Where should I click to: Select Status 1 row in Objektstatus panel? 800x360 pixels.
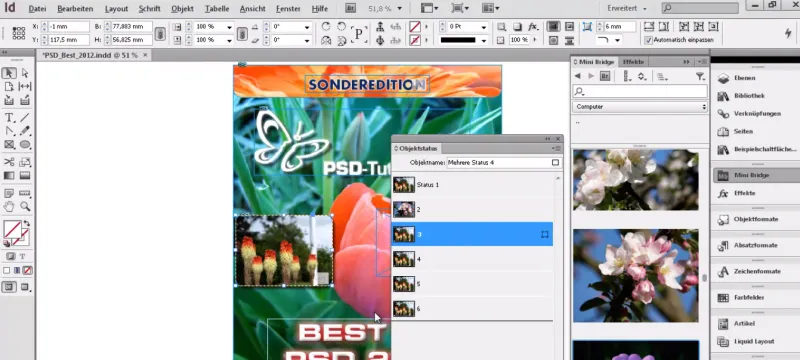(x=472, y=185)
